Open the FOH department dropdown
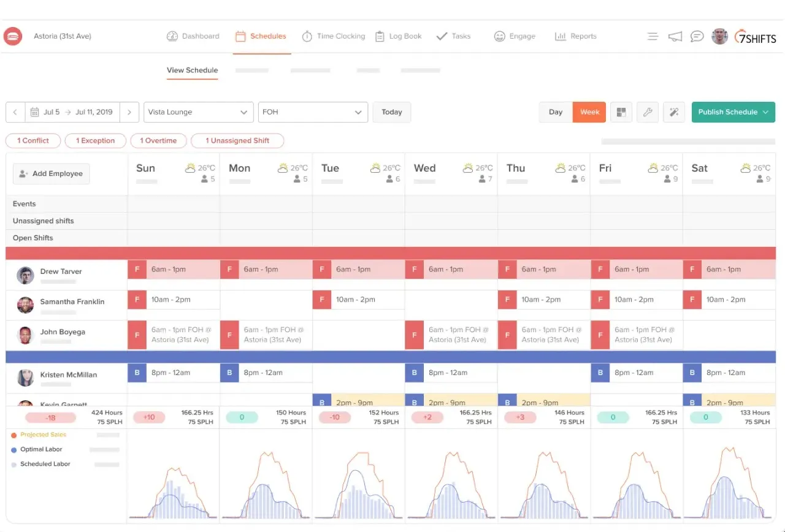Screen dimensions: 785x532 (x=313, y=112)
